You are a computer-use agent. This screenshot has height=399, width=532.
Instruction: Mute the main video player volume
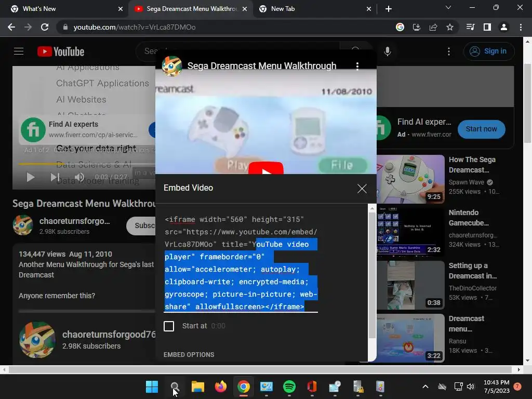[79, 177]
